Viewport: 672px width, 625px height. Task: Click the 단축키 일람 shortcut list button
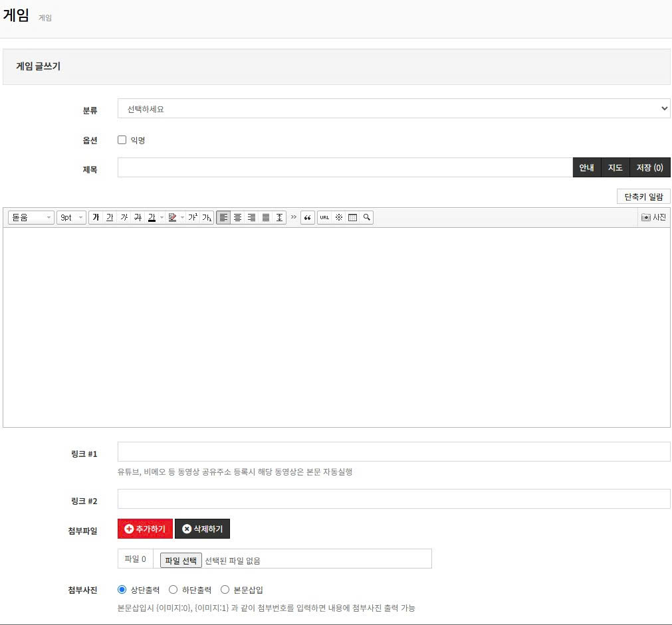coord(643,197)
